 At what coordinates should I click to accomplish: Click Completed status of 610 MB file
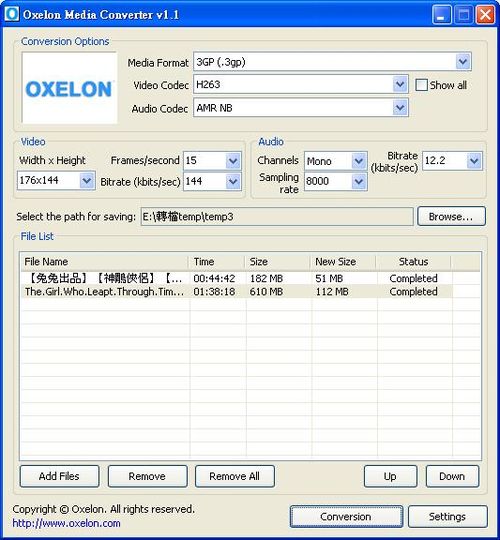pyautogui.click(x=413, y=292)
